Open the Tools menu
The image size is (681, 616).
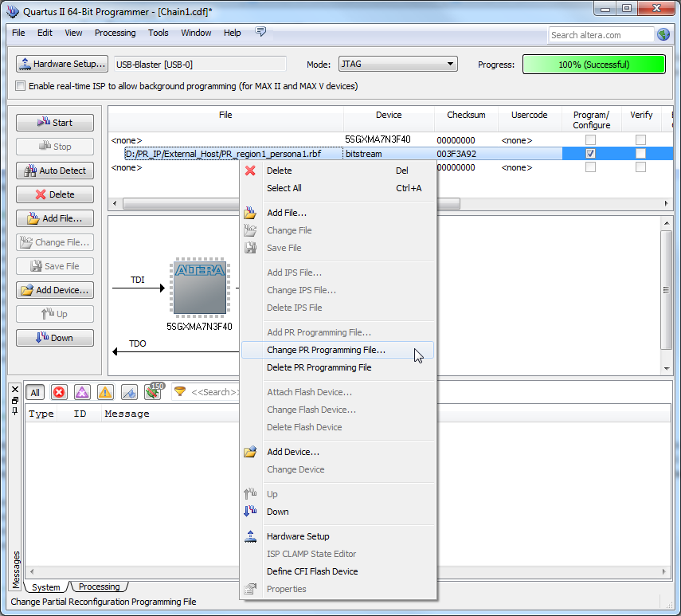click(159, 33)
